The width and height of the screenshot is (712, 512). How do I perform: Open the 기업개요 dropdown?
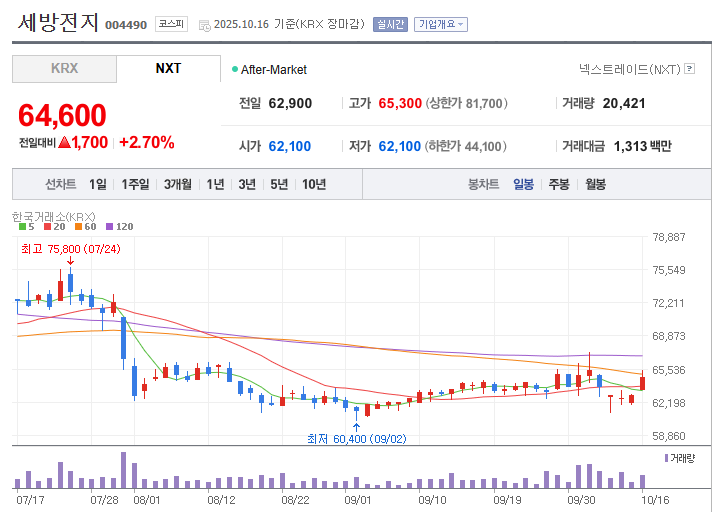tap(441, 25)
